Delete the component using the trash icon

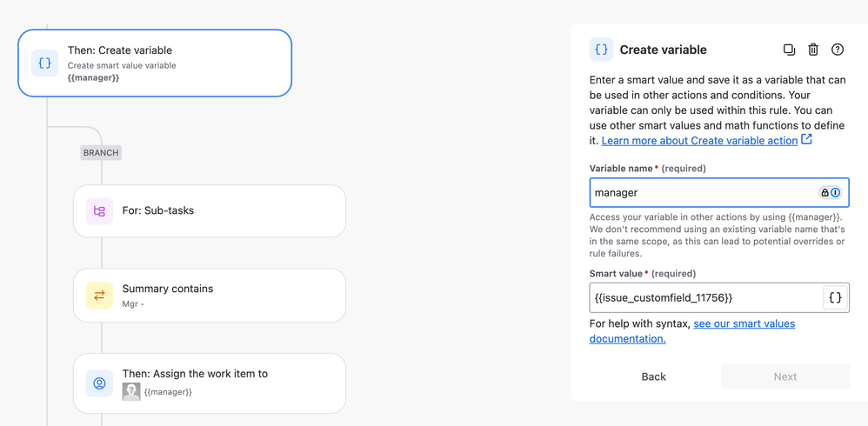tap(813, 50)
